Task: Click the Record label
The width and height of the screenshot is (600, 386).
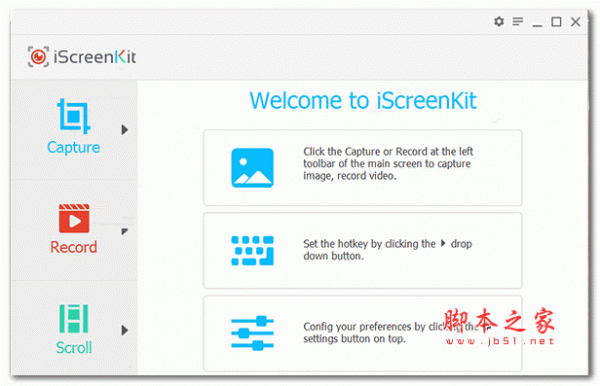Action: pyautogui.click(x=73, y=247)
